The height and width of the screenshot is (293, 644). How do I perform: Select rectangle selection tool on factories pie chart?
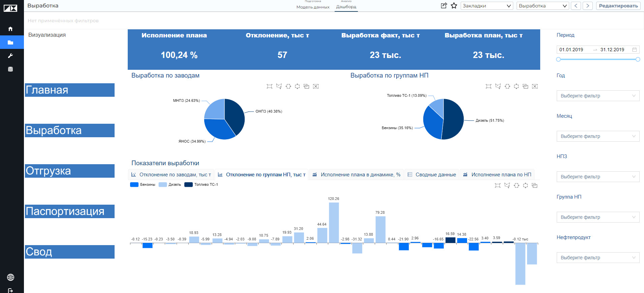tap(269, 86)
